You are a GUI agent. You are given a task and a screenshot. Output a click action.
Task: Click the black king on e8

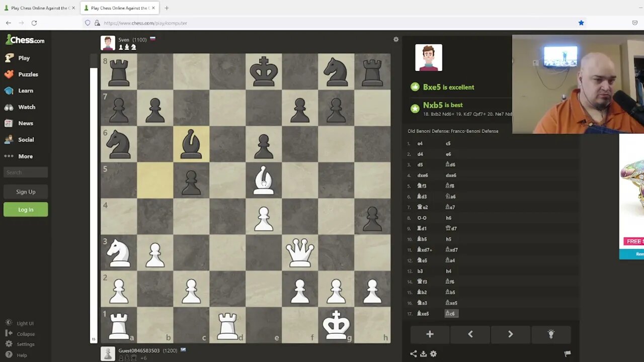pos(264,71)
